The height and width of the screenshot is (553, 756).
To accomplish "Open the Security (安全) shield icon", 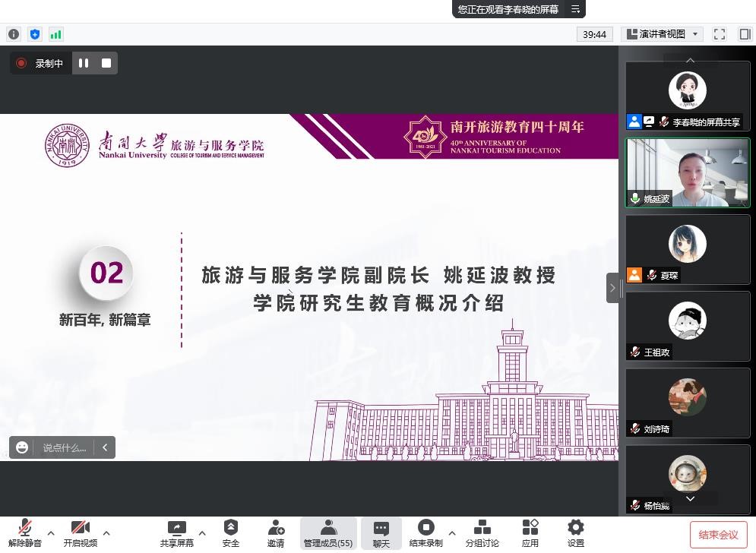I will [x=231, y=532].
